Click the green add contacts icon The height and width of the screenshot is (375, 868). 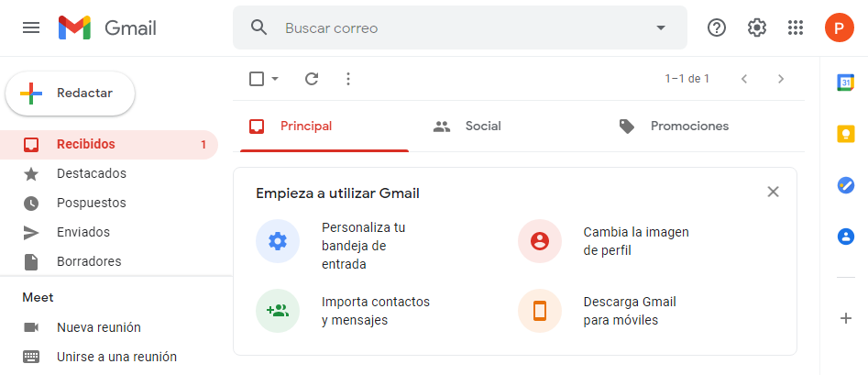(x=278, y=311)
